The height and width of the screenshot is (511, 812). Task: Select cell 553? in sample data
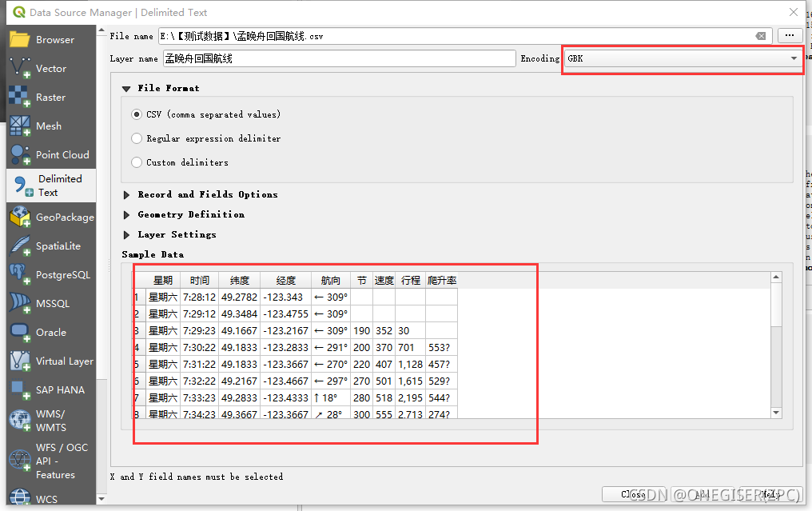442,348
